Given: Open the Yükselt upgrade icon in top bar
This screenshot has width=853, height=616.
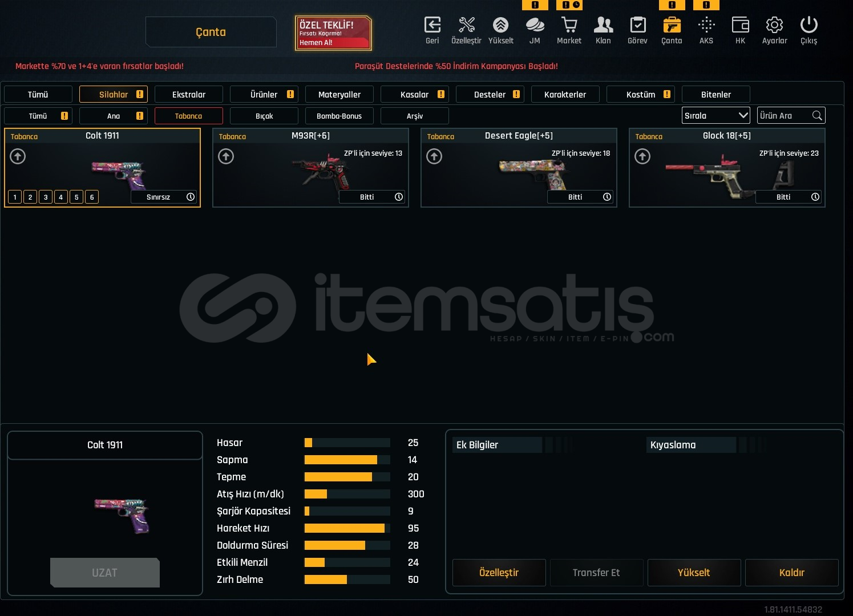Looking at the screenshot, I should 500,25.
